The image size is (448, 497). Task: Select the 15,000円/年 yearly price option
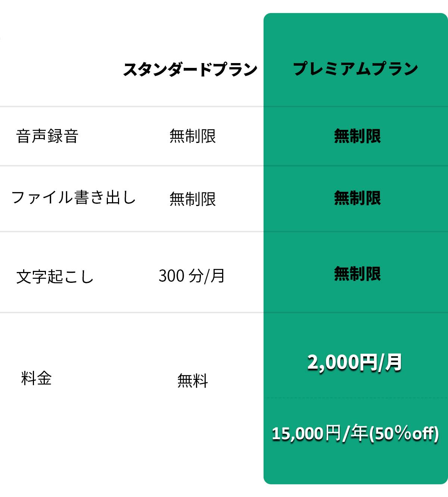[355, 434]
